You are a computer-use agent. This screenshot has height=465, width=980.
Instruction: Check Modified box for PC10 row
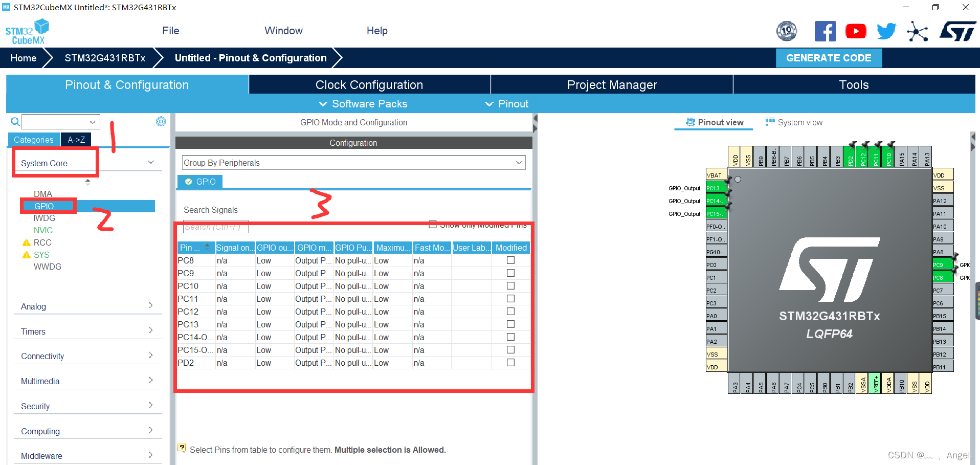pyautogui.click(x=510, y=286)
